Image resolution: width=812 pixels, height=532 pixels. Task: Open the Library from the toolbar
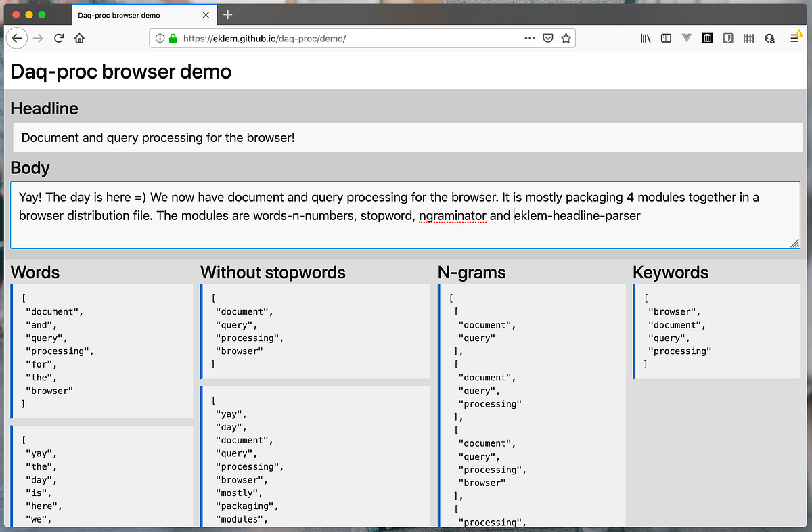coord(645,38)
